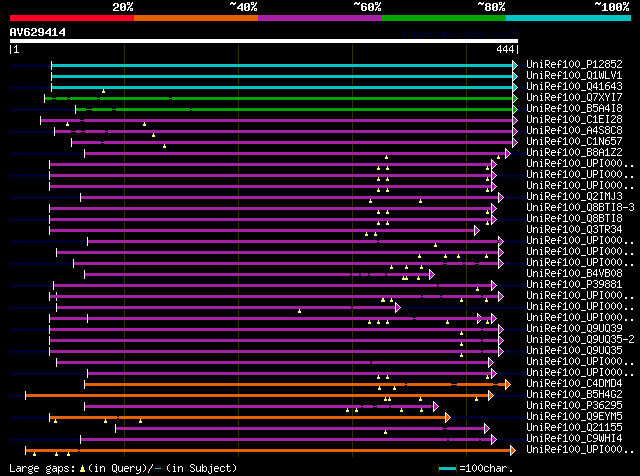Select the query name AV629414
640x476 pixels.
point(38,32)
